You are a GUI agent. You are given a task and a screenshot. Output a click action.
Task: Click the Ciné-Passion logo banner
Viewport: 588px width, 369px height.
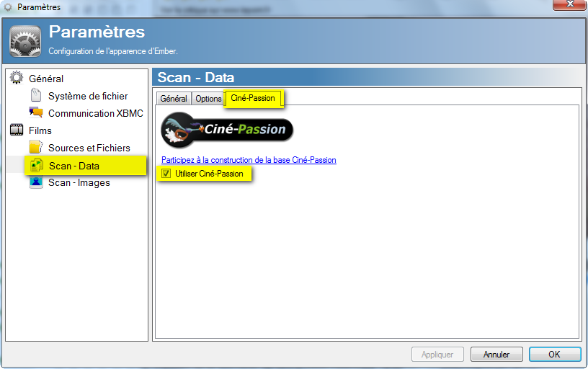(x=227, y=129)
